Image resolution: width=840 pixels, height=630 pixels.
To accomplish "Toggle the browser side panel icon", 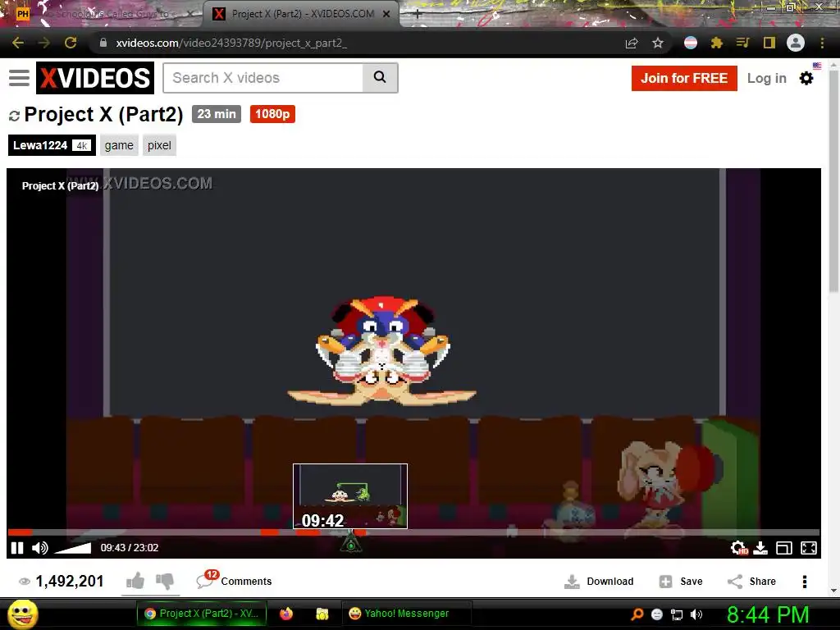I will 769,43.
